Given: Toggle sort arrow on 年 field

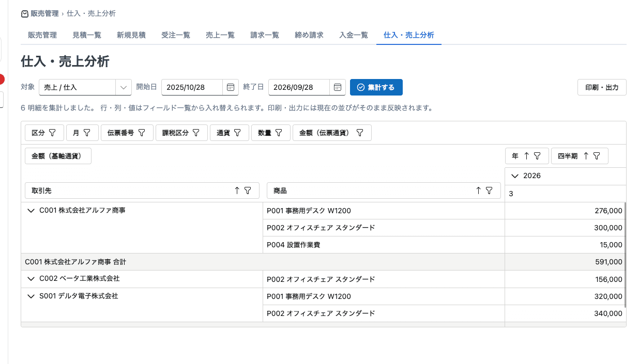Looking at the screenshot, I should pos(526,156).
